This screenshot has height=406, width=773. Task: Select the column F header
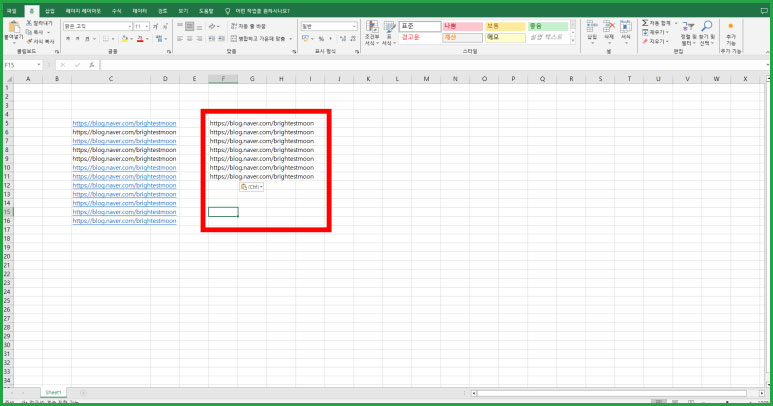(223, 79)
